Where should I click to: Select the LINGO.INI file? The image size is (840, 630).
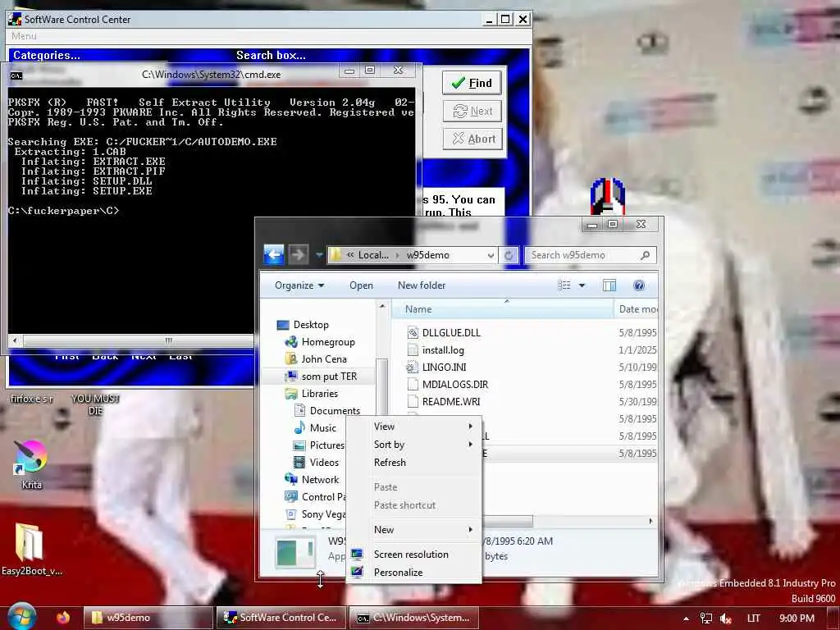(444, 367)
